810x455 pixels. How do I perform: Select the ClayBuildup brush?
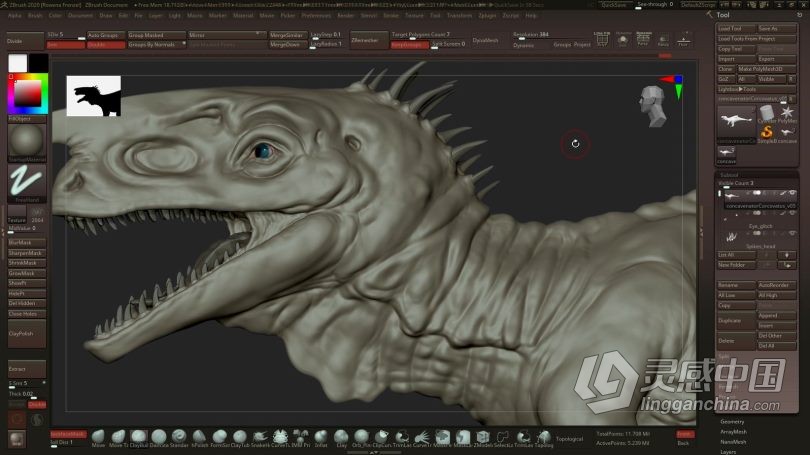click(138, 437)
